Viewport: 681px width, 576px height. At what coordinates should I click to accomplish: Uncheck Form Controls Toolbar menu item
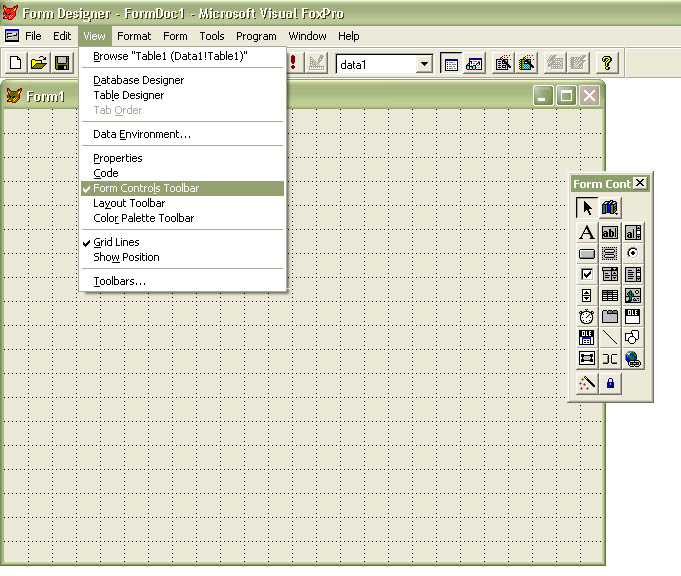(x=182, y=188)
